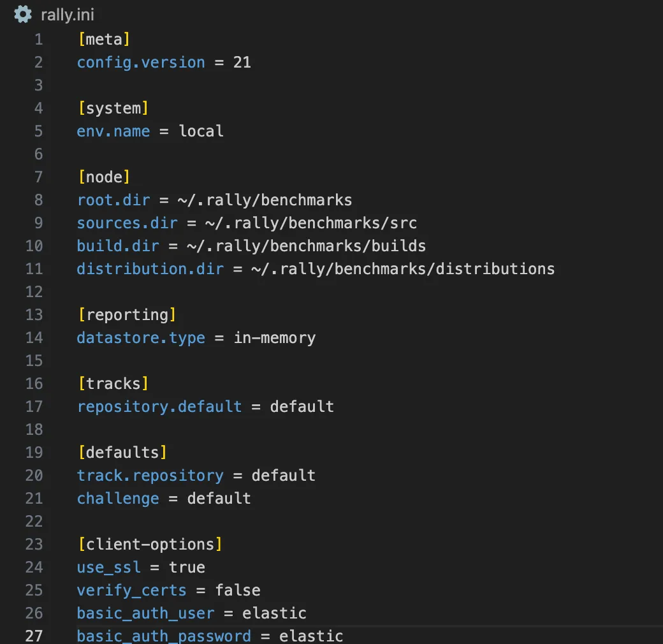
Task: Select the rally.ini tab title
Action: coord(67,15)
